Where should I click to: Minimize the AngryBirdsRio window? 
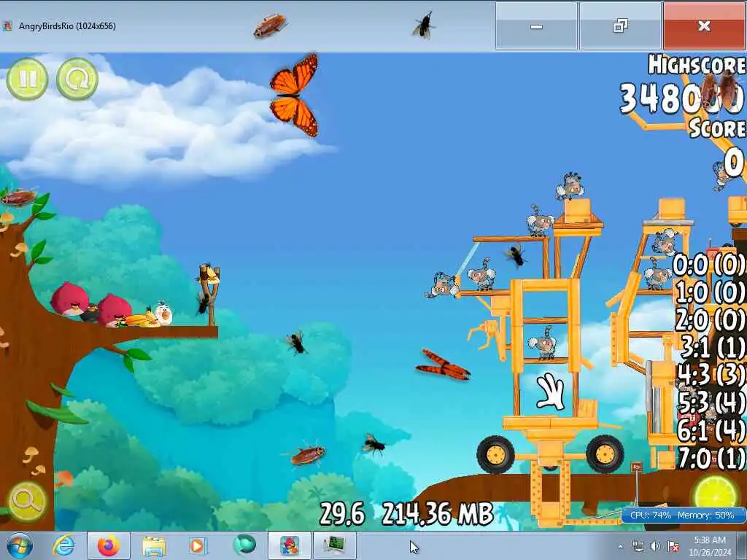tap(536, 26)
